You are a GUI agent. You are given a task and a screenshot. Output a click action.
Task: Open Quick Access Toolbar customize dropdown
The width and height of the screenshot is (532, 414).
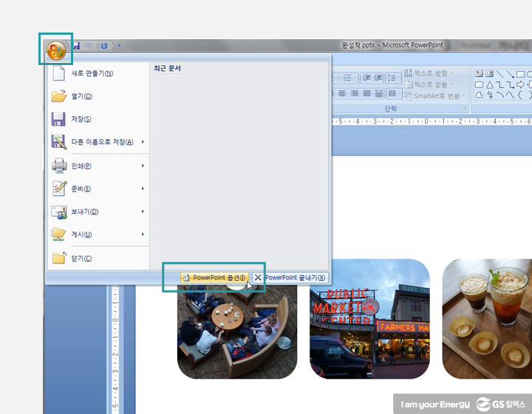tap(120, 46)
